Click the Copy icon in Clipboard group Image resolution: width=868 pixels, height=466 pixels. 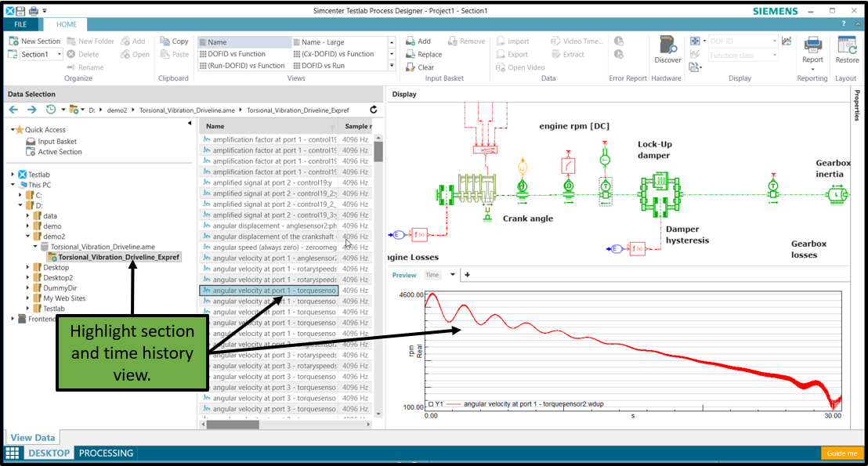[x=165, y=41]
